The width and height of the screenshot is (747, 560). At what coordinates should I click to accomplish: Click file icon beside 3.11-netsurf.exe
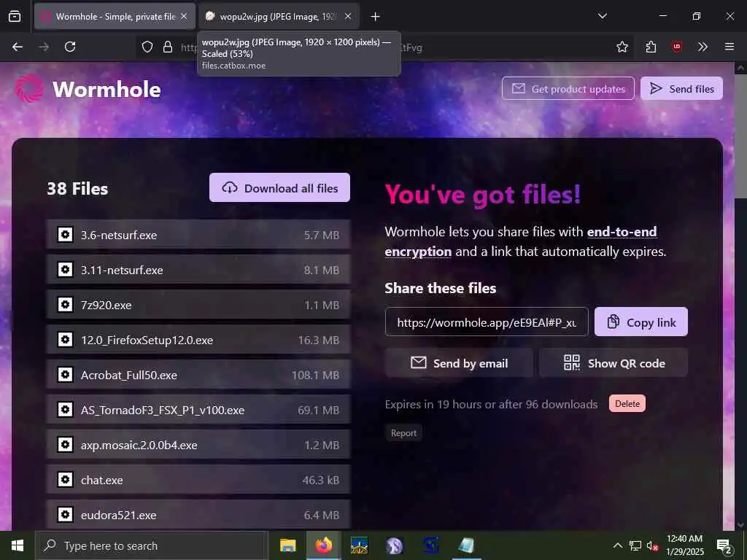[65, 270]
